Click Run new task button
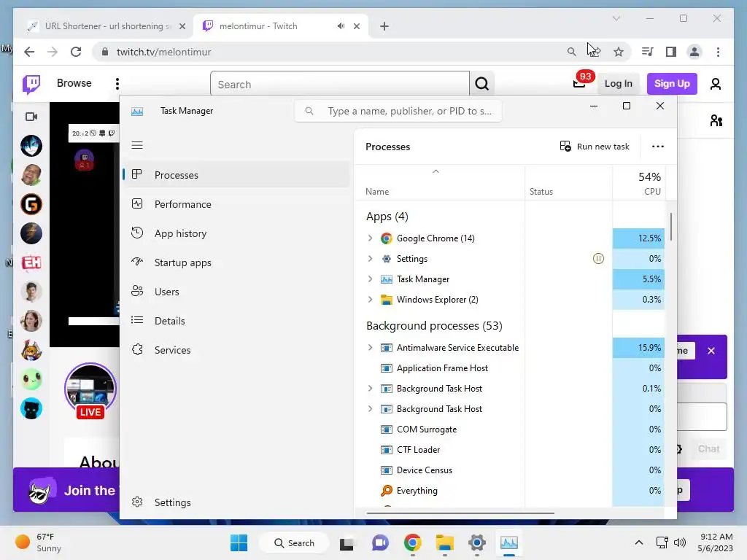 (x=594, y=146)
